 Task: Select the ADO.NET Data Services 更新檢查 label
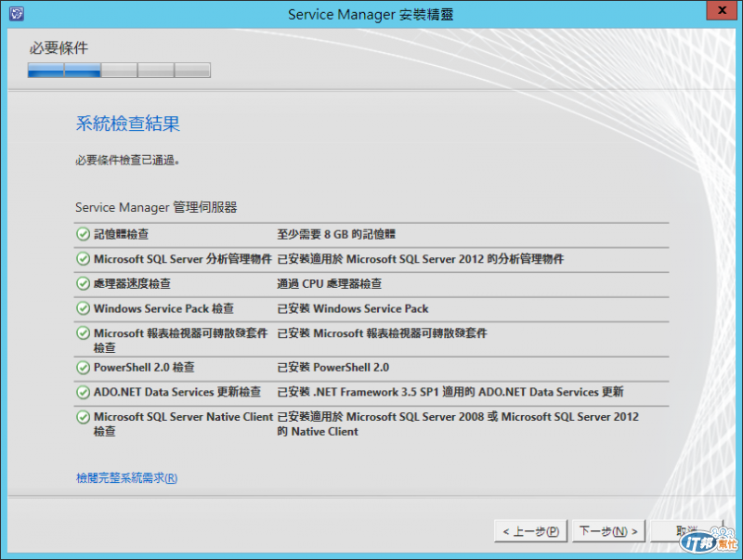(177, 392)
